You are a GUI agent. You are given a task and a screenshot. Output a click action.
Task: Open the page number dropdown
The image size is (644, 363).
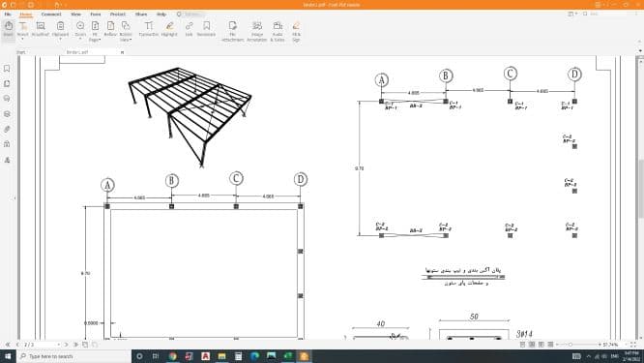tap(59, 345)
